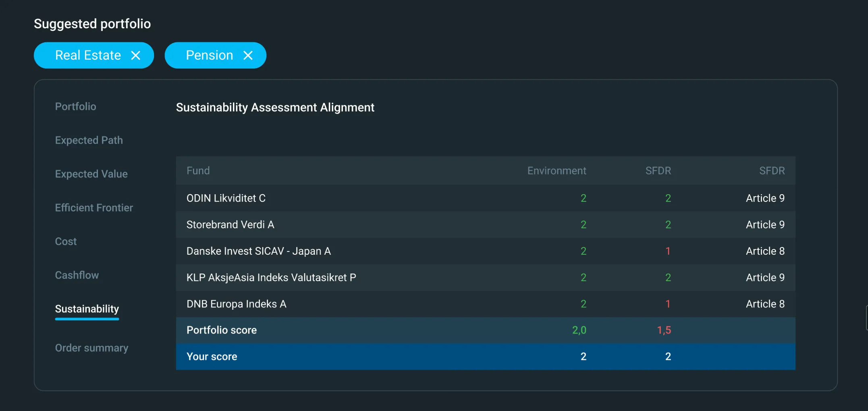Click Environment score for KLP AksjeAsia
Screen dimensions: 868x411
pos(584,278)
